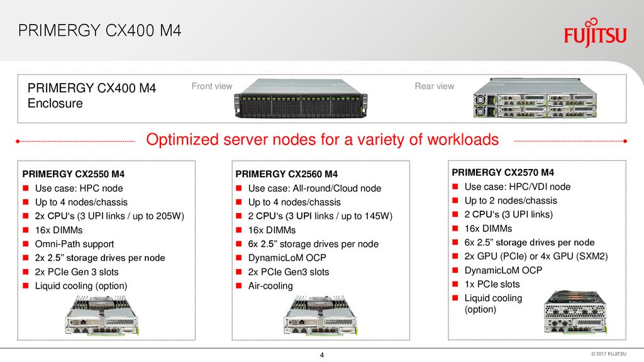Select "Use case: HPC node" line
Viewport: 644px width, 362px height.
point(79,189)
